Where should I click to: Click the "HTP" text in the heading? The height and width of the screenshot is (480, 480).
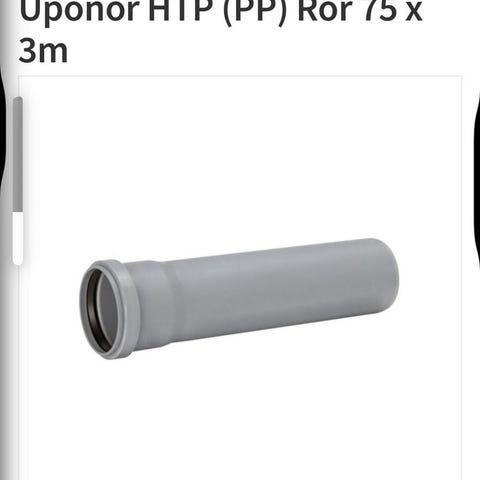click(x=181, y=10)
